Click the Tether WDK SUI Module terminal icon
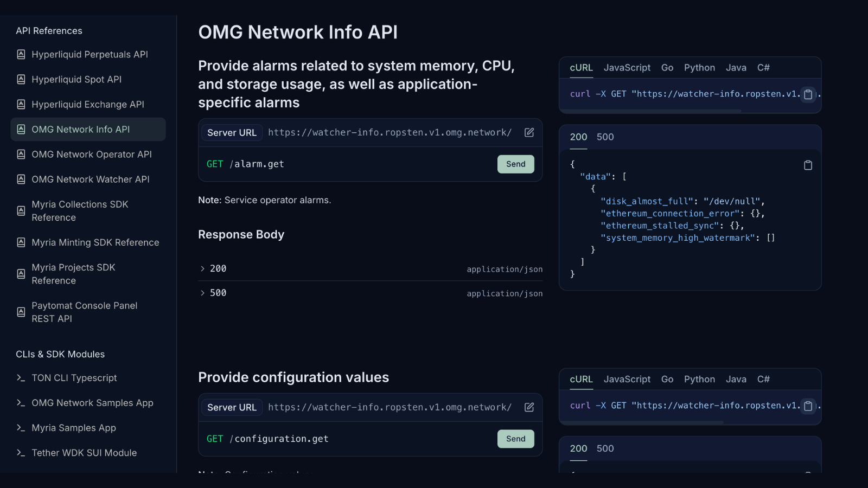The height and width of the screenshot is (488, 868). 21,453
